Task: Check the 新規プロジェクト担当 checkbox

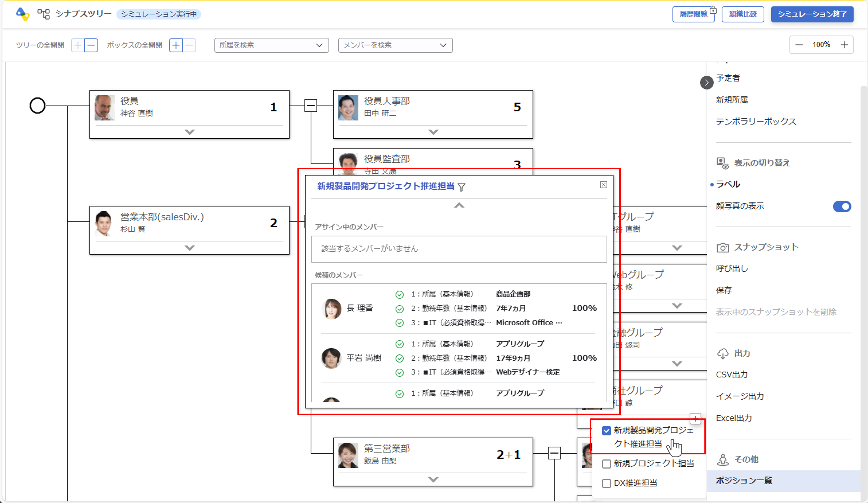Action: pyautogui.click(x=606, y=464)
